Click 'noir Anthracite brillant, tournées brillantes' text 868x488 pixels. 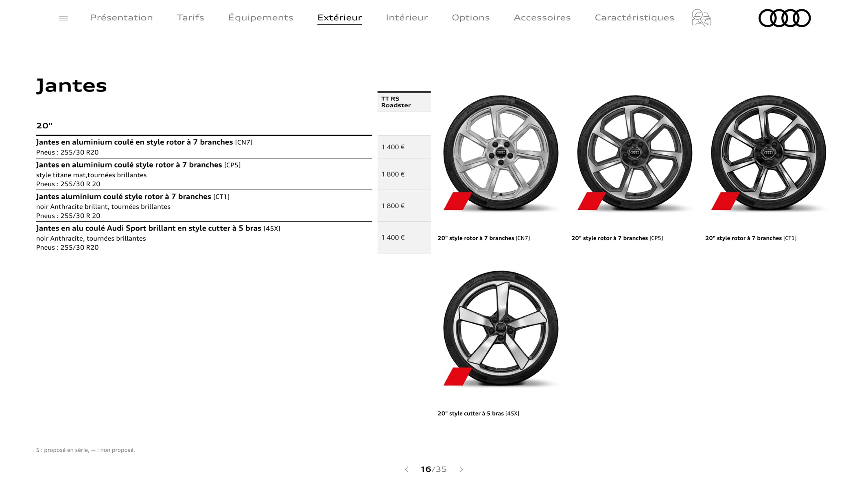click(103, 207)
